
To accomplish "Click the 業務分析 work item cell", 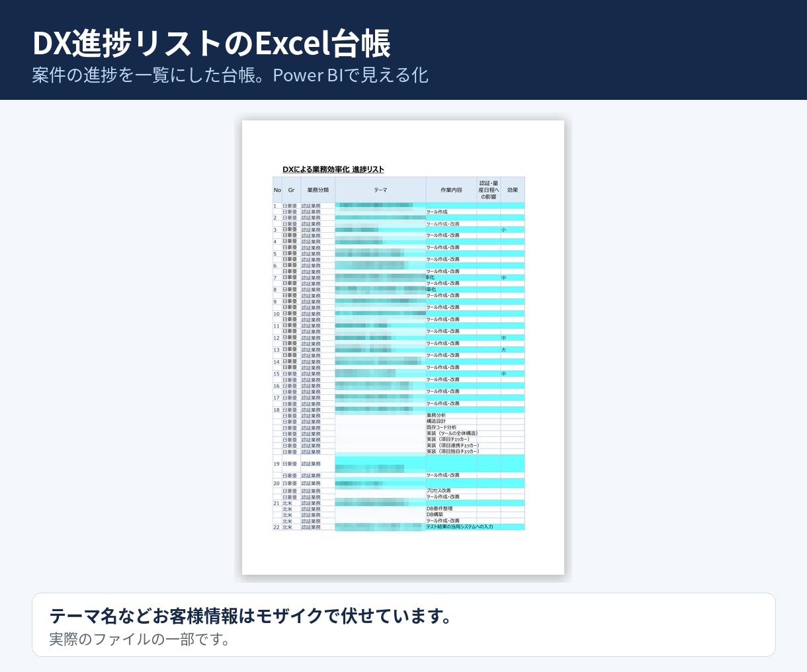I will click(x=451, y=415).
